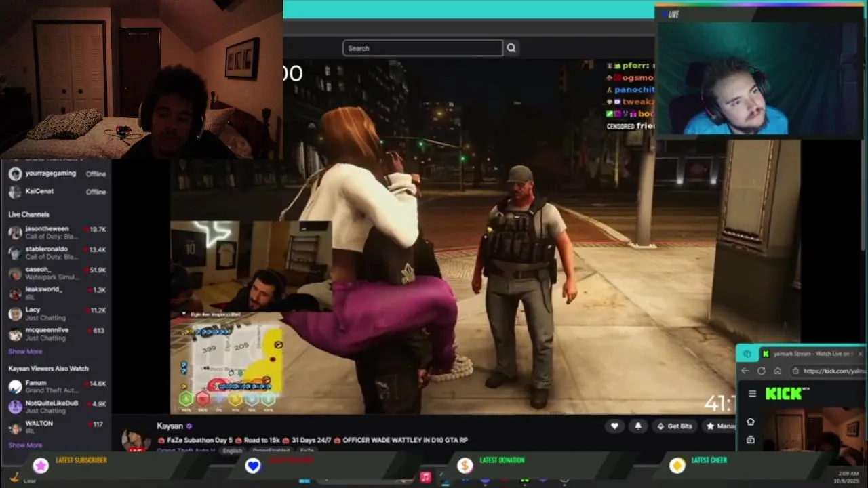Open the Kaysan channel name link
The height and width of the screenshot is (488, 868).
170,426
